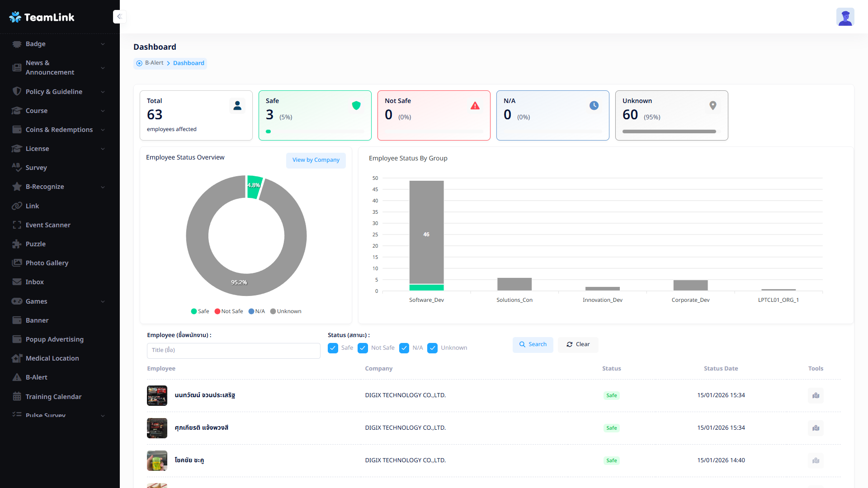868x488 pixels.
Task: Click the Event Scanner sidebar icon
Action: point(17,225)
